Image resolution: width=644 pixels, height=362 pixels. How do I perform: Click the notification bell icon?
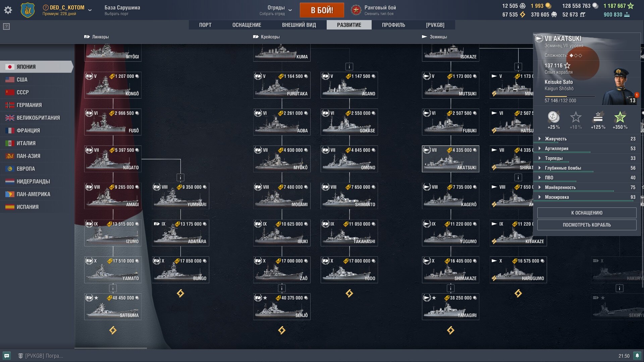637,356
